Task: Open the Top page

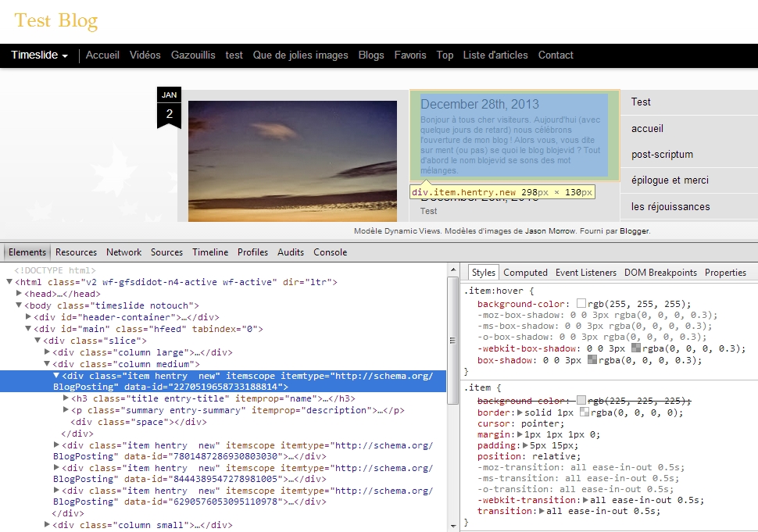Action: pyautogui.click(x=445, y=55)
